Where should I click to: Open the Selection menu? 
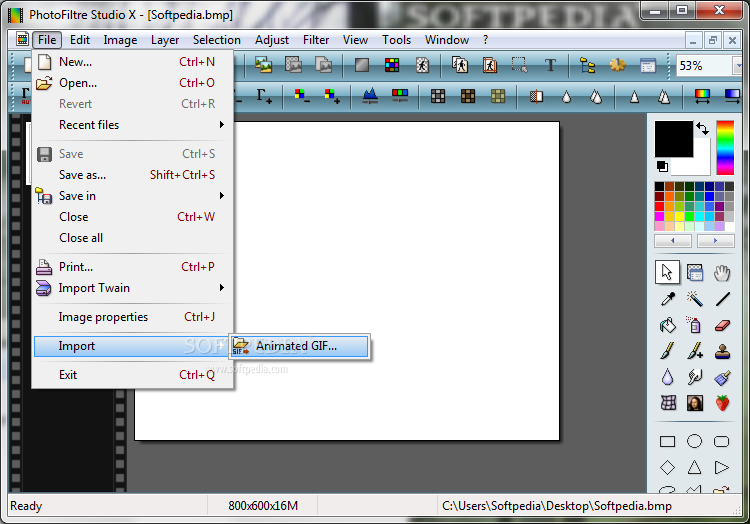pyautogui.click(x=217, y=40)
